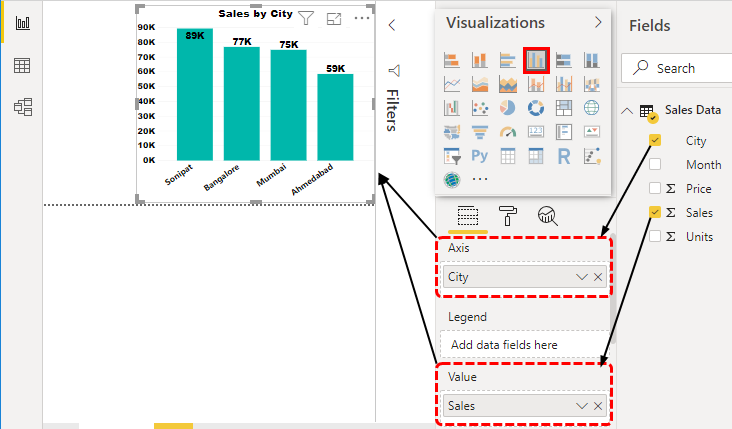The width and height of the screenshot is (732, 429).
Task: Select the Clustered bar chart visual
Action: pos(507,60)
